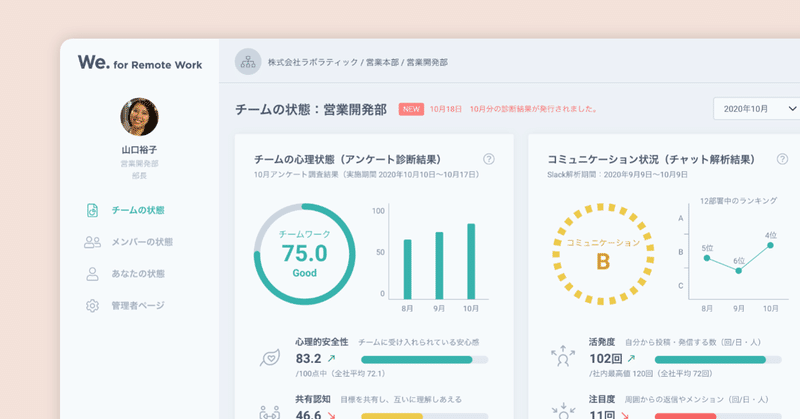Click メンバーの状態 people icon
Viewport: 800px width, 419px height.
(x=92, y=242)
